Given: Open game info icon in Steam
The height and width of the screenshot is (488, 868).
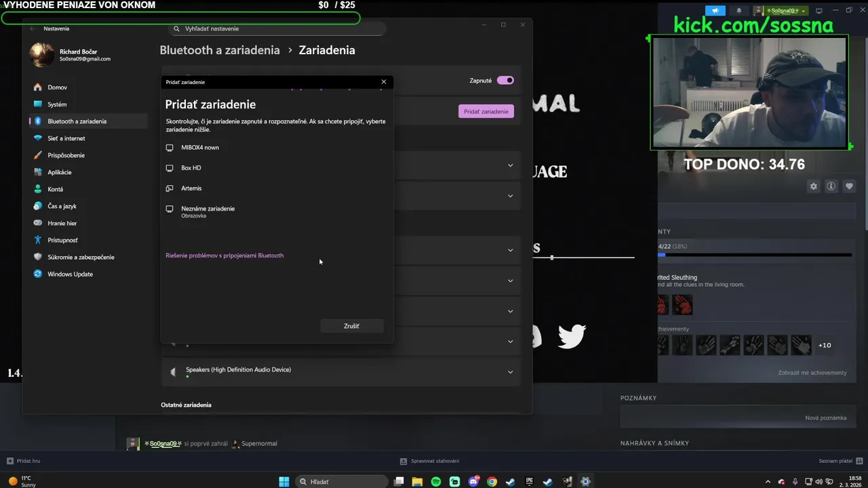Looking at the screenshot, I should point(831,186).
